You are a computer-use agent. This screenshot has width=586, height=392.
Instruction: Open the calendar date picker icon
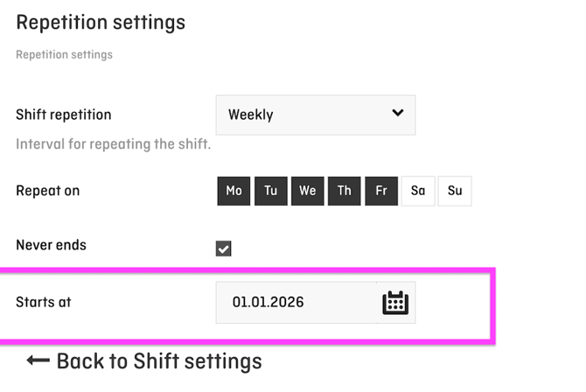[395, 303]
